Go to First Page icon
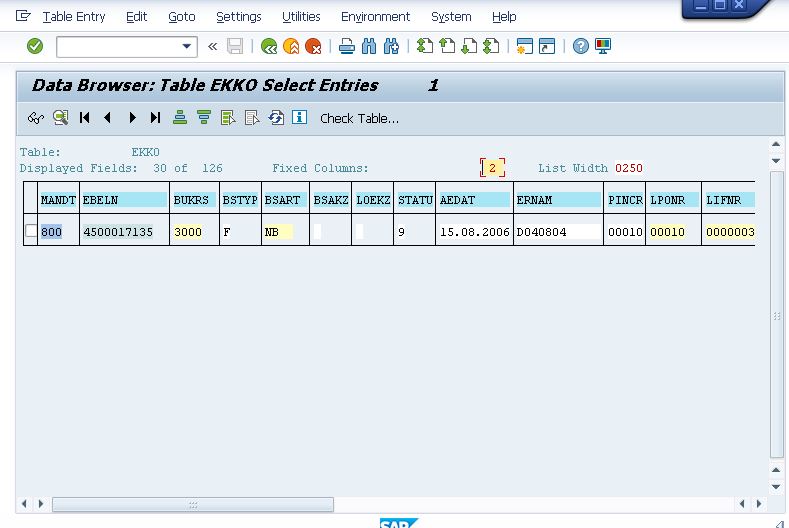The image size is (789, 528). point(424,46)
